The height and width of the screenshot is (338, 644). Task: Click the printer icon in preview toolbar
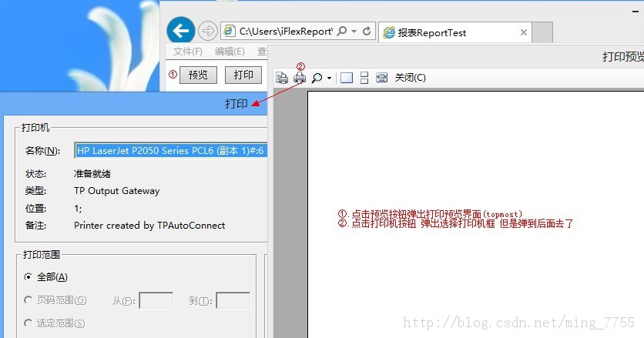click(300, 77)
